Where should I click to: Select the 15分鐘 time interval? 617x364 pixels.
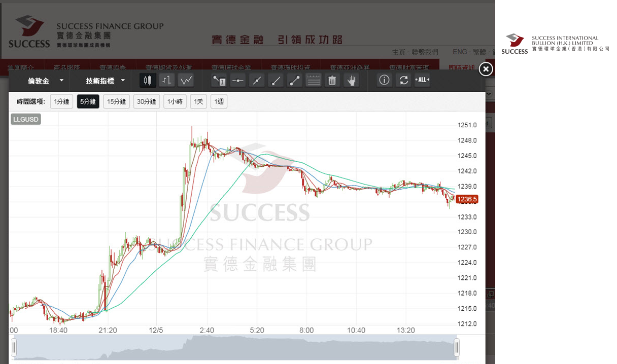[116, 101]
